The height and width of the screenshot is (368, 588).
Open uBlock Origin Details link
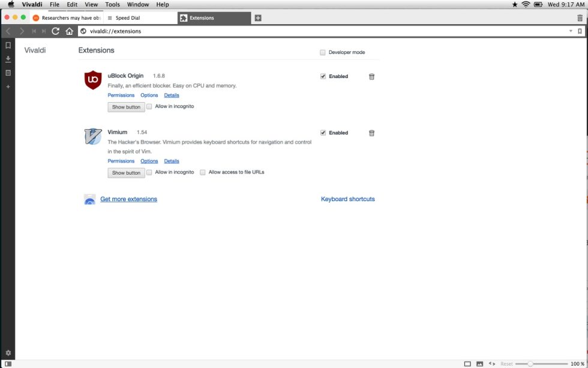point(172,95)
